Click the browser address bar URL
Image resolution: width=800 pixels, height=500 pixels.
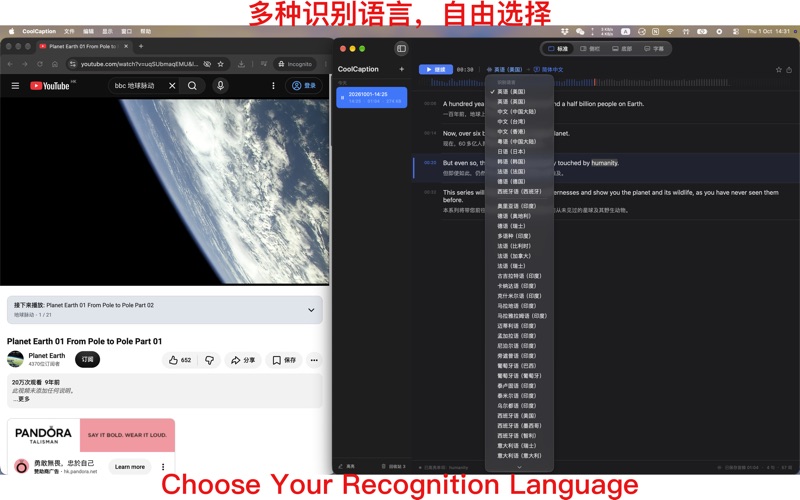pyautogui.click(x=139, y=64)
